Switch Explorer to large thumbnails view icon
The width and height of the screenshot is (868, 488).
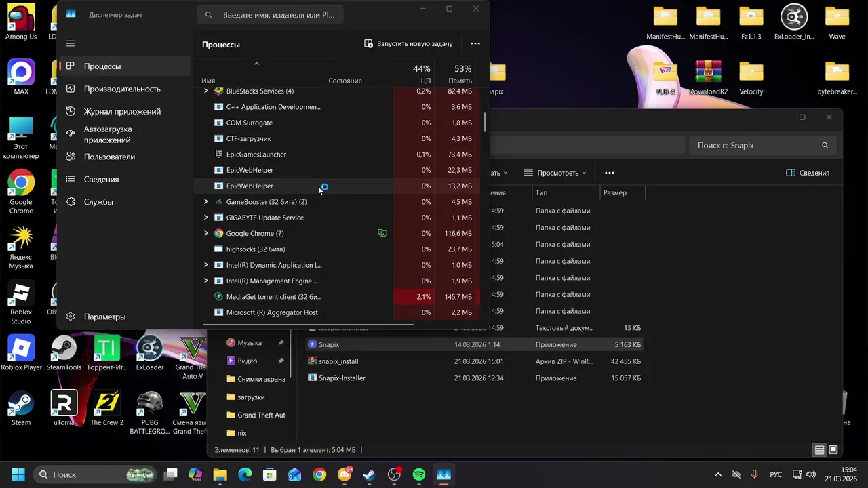tap(833, 450)
